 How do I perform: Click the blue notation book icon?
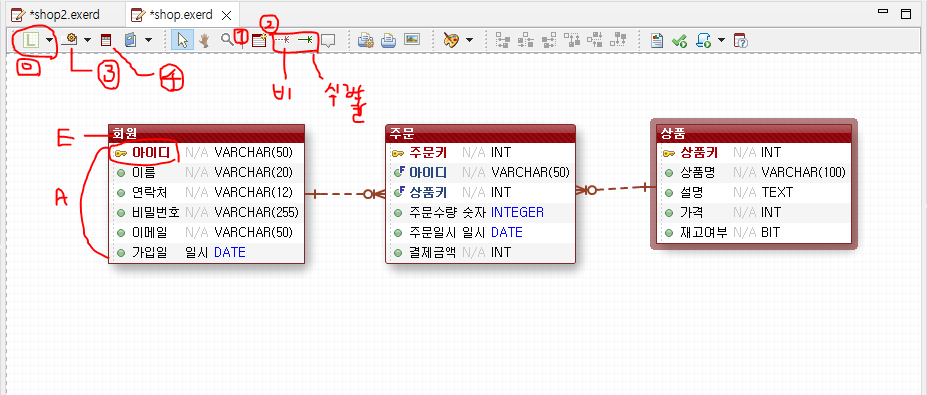tap(131, 40)
